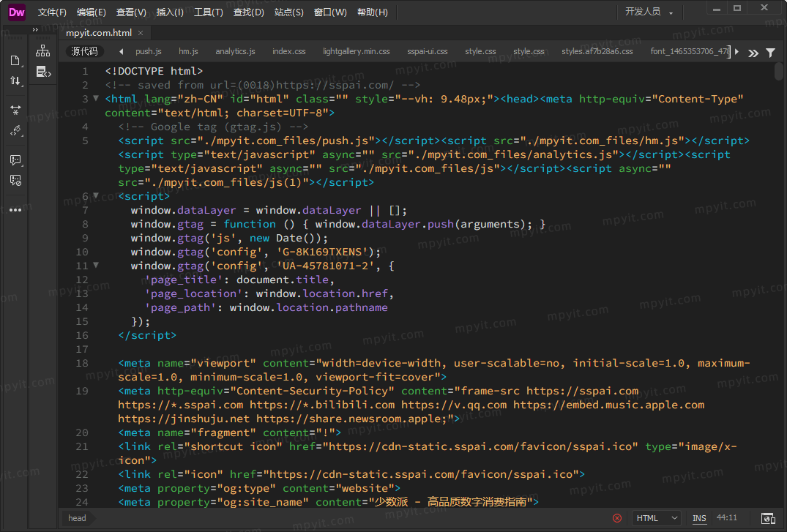Toggle INS insert mode in status bar
The height and width of the screenshot is (532, 787).
[699, 518]
